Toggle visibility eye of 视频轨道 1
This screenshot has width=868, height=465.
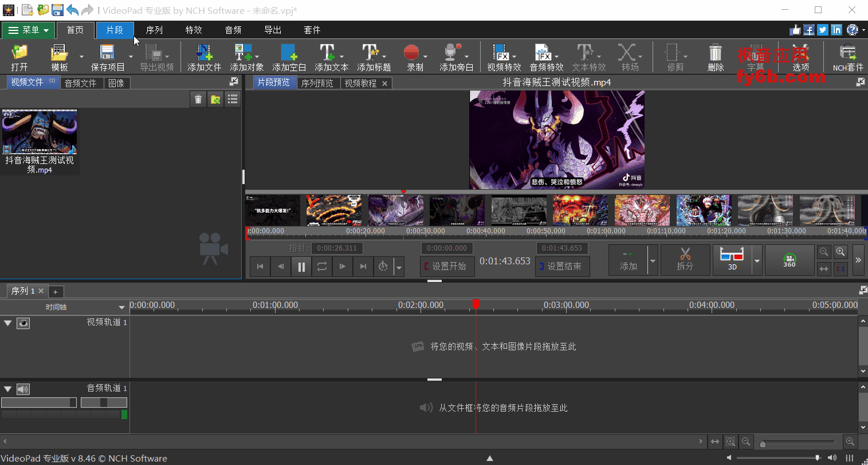[x=23, y=323]
